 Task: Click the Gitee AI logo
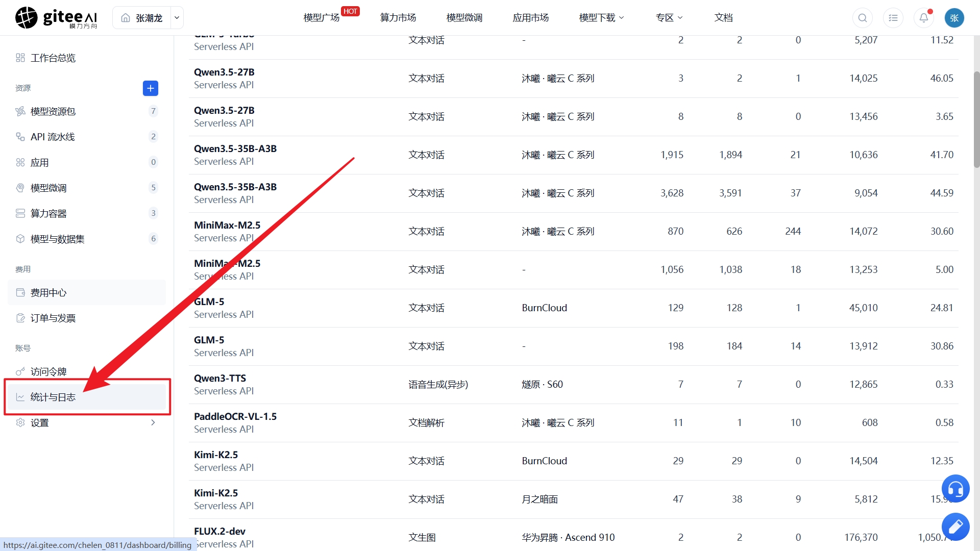[56, 18]
